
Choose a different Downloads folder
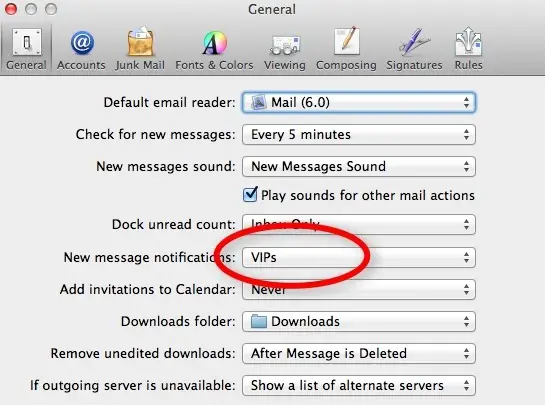[x=359, y=322]
